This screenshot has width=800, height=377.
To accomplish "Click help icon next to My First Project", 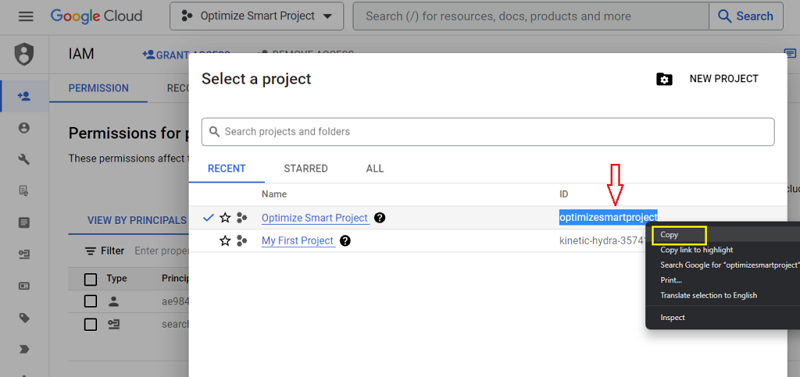I will (345, 240).
